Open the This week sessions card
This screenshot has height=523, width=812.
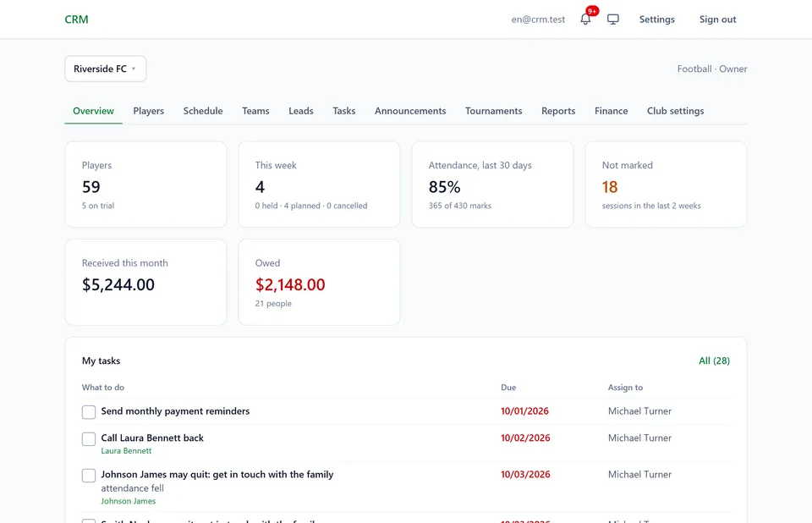[x=319, y=184]
